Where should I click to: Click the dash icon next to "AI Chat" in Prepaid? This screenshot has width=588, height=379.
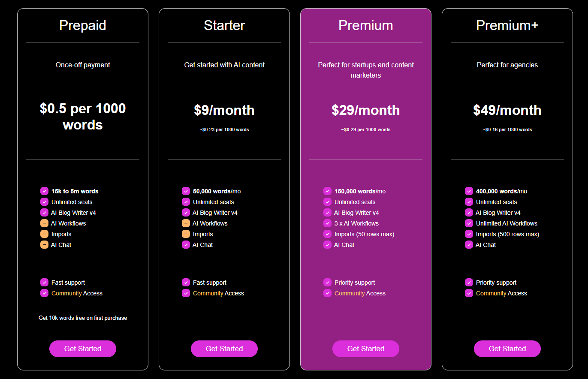point(44,245)
